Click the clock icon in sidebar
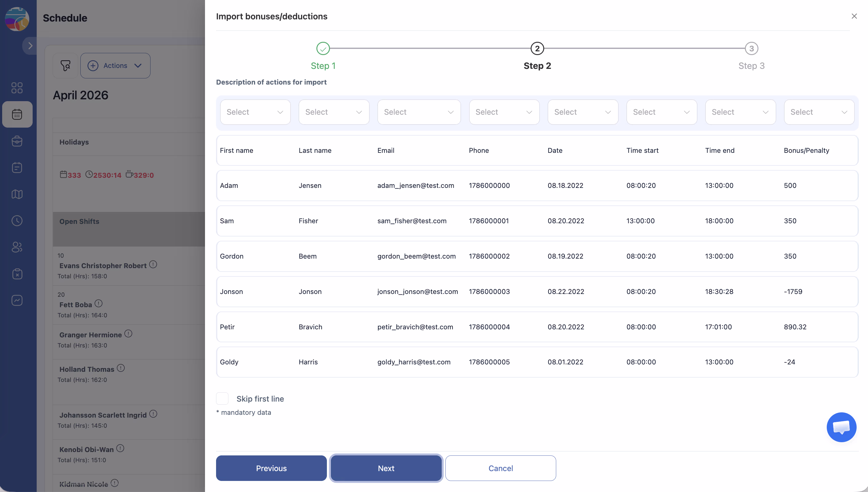This screenshot has height=492, width=868. click(x=17, y=221)
